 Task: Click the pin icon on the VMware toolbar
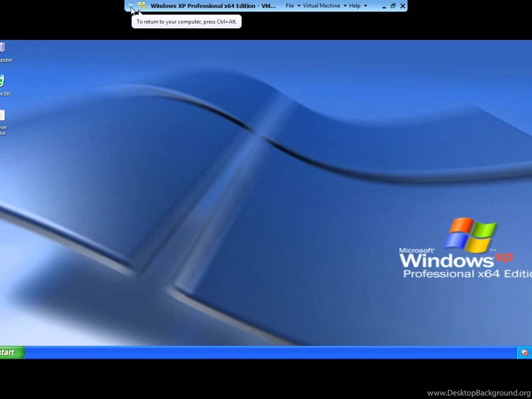[x=131, y=6]
